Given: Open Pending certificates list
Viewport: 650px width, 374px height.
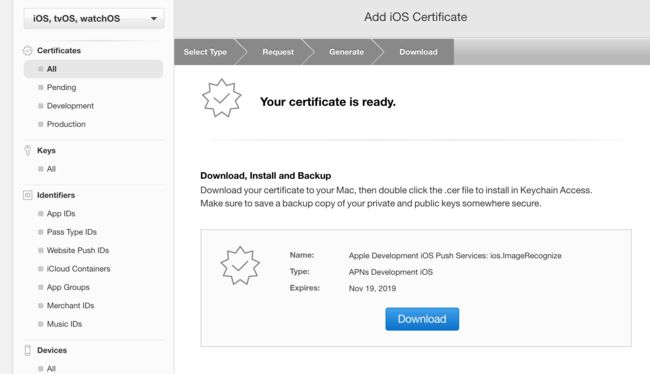Looking at the screenshot, I should pyautogui.click(x=61, y=87).
